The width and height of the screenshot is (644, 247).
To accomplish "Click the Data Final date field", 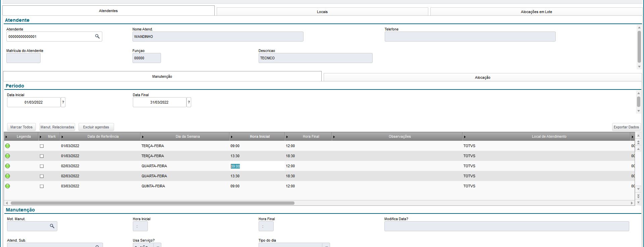I will (x=159, y=102).
